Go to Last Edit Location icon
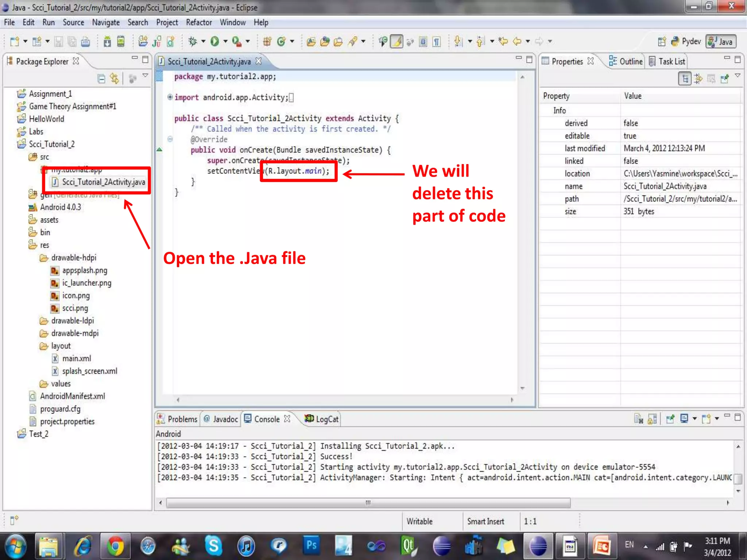Screen dimensions: 747x560 pyautogui.click(x=503, y=42)
